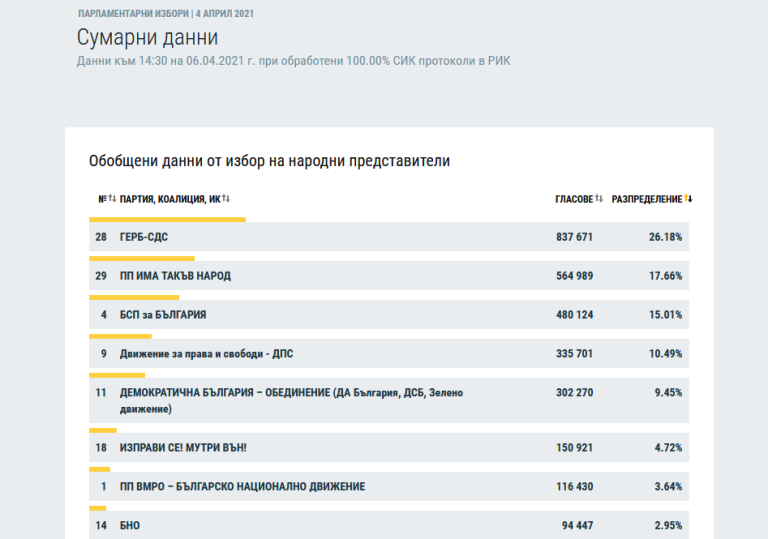This screenshot has height=539, width=768.
Task: Click the ГЛАСОВЕ column header
Action: [574, 199]
